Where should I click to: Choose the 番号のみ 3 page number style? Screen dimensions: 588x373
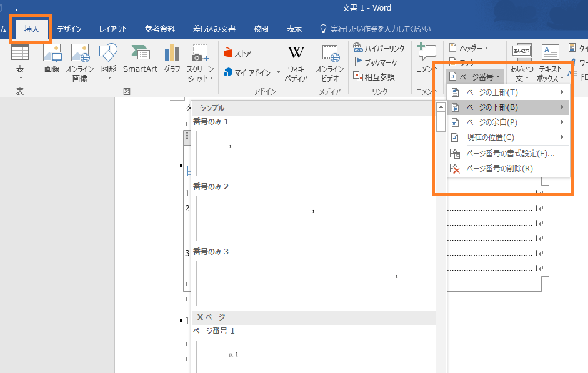click(313, 277)
